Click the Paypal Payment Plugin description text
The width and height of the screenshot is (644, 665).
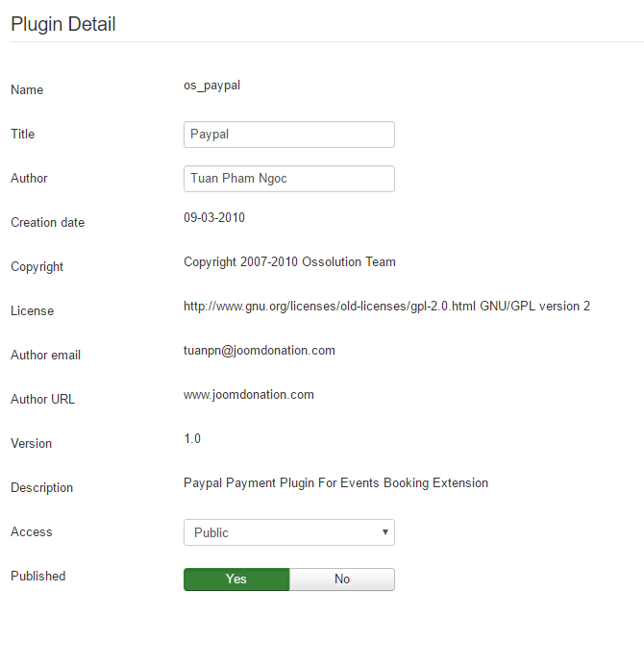tap(335, 483)
